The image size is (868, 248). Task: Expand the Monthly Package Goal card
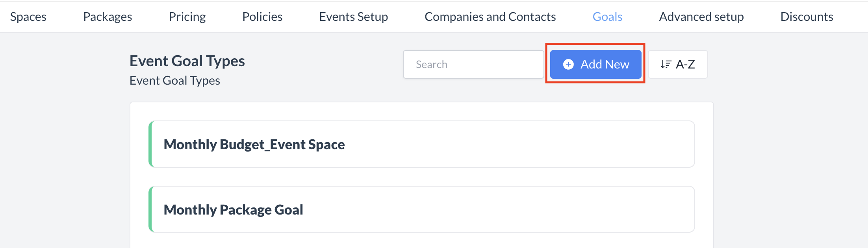click(421, 209)
